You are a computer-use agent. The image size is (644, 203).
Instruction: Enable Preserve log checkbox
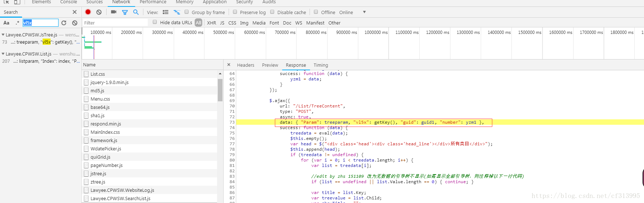(235, 12)
